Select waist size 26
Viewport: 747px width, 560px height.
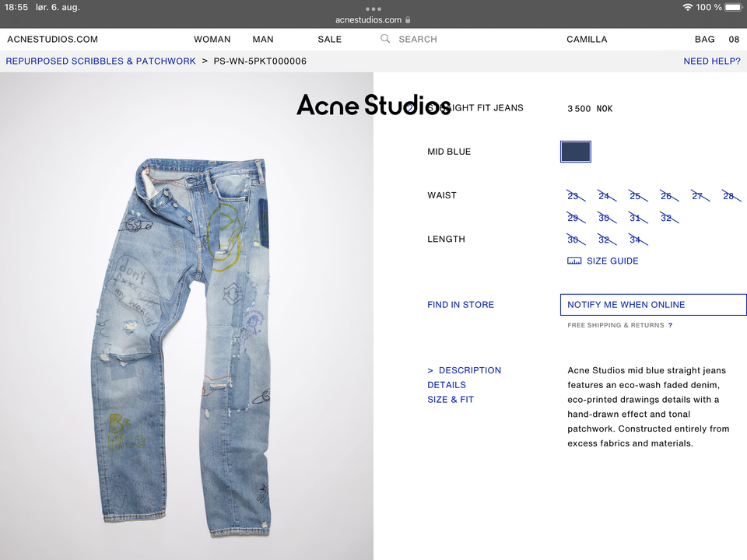point(669,196)
